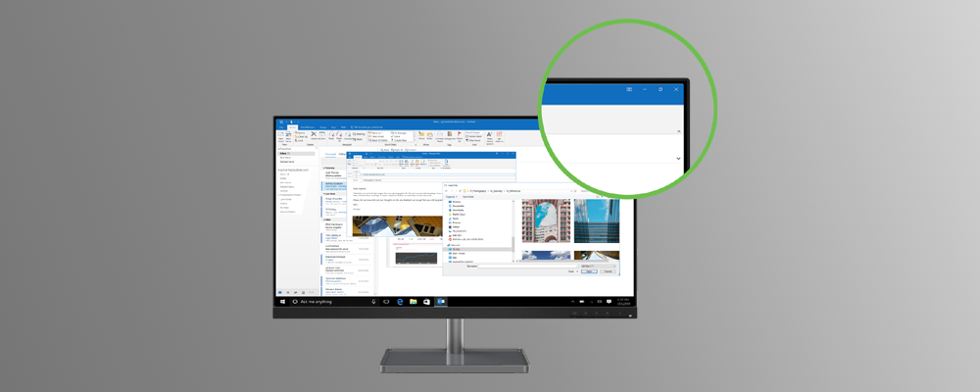Open File Explorer from the taskbar
The width and height of the screenshot is (980, 392).
414,302
